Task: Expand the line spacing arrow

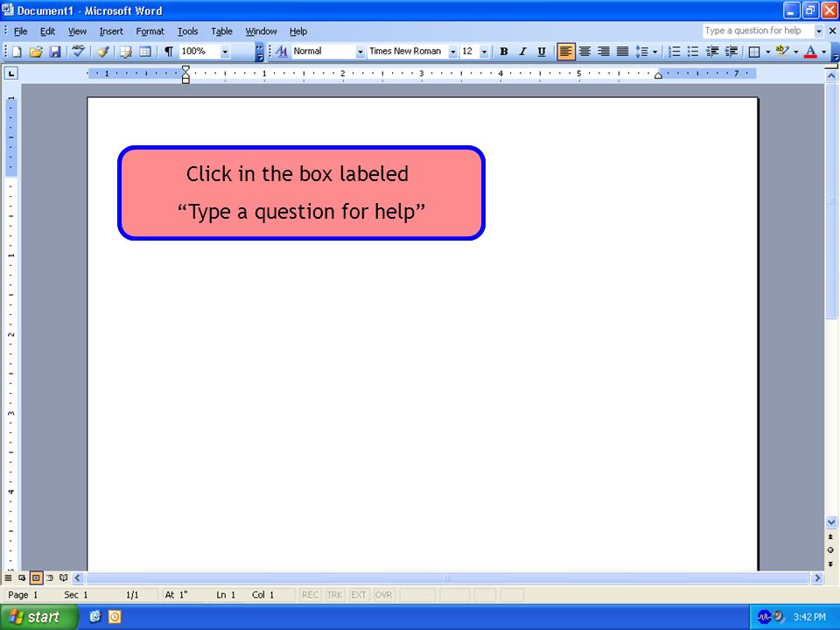Action: [x=654, y=52]
